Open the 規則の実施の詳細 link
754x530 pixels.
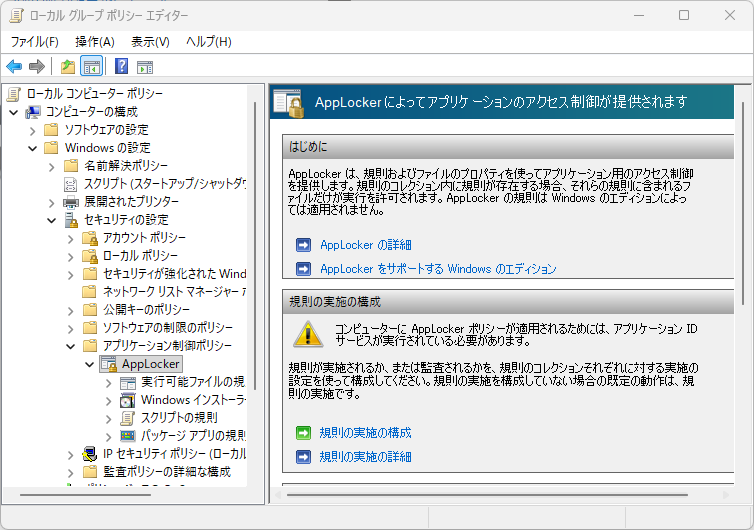[x=365, y=457]
